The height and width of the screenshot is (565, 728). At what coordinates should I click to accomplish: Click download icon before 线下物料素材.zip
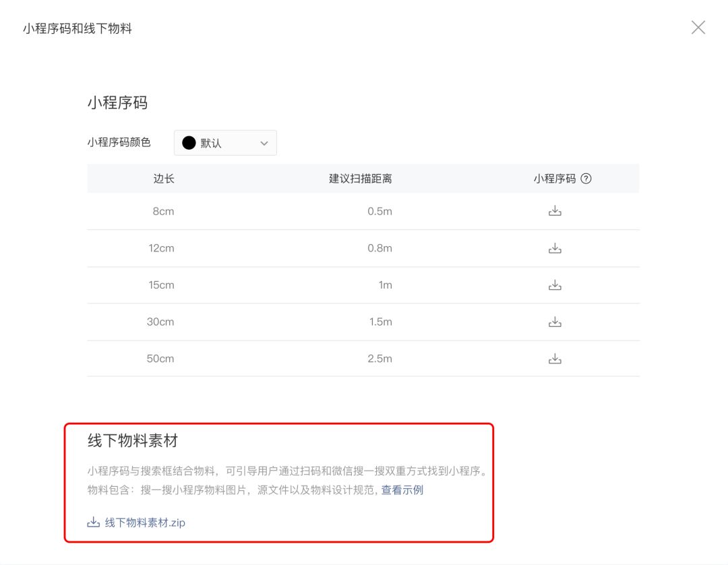tap(93, 523)
